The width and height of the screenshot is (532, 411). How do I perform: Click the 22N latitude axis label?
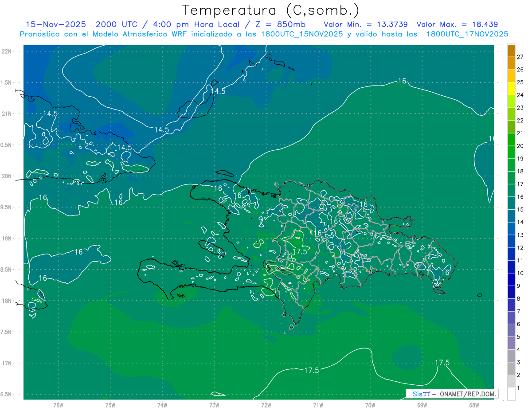point(8,51)
